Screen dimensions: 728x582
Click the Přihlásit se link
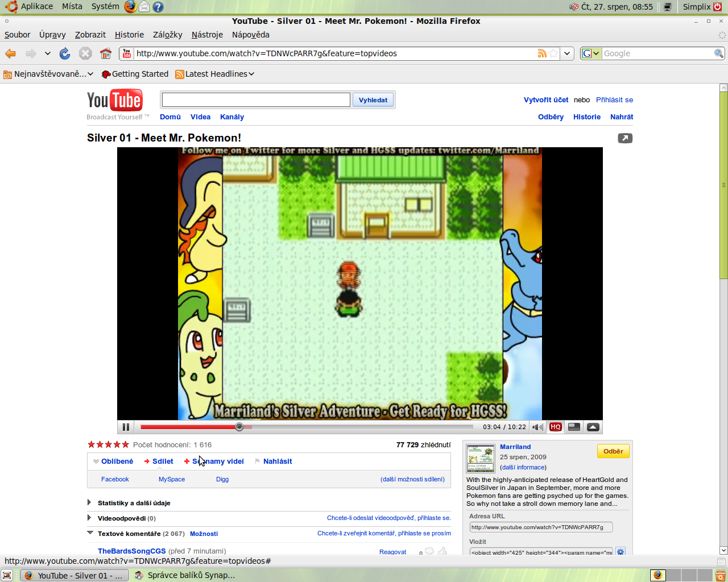tap(614, 99)
